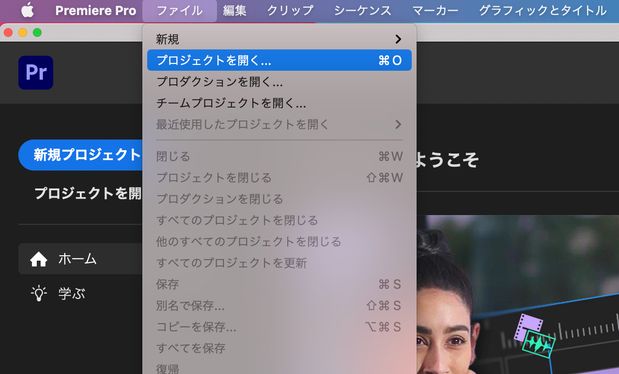Open the シーケンス menu
This screenshot has height=374, width=619.
tap(362, 11)
